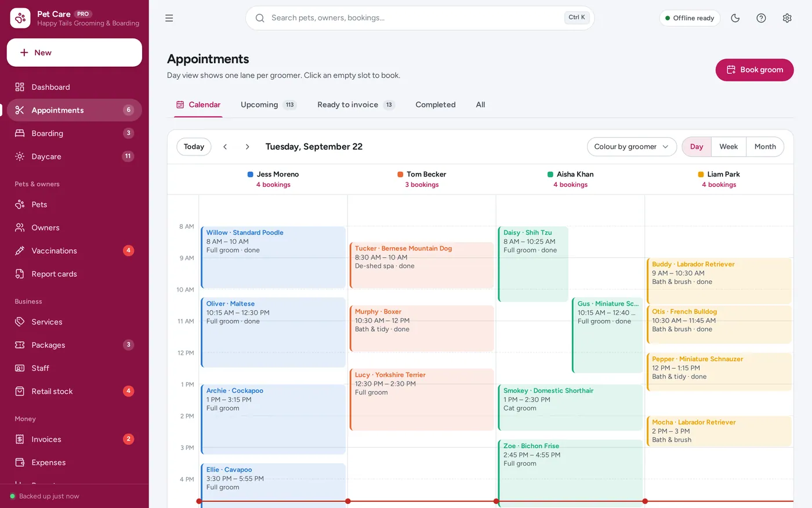Open the Colour by groomer dropdown
Viewport: 812px width, 508px height.
(632, 147)
